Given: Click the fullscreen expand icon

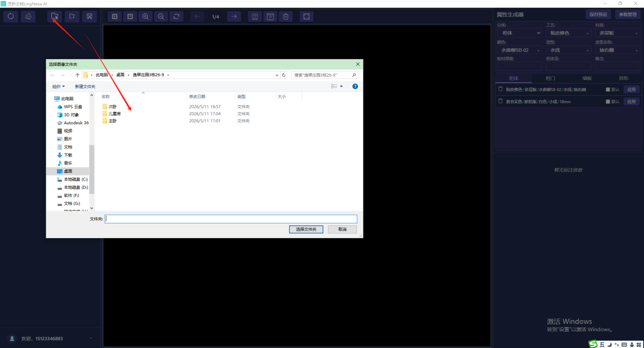Looking at the screenshot, I should pyautogui.click(x=306, y=17).
